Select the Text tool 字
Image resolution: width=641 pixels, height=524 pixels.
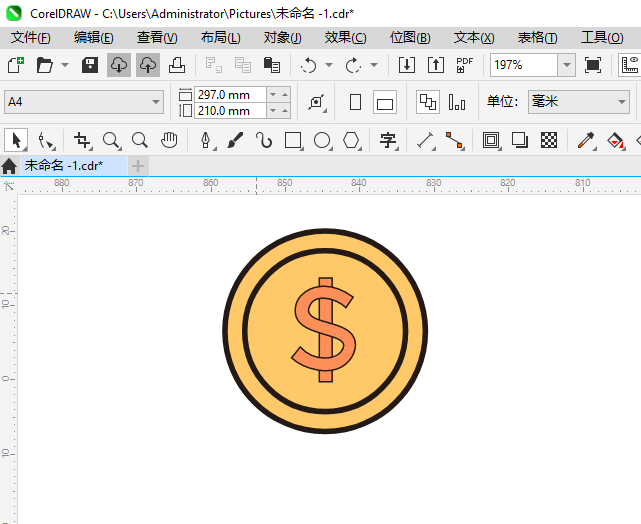point(388,140)
